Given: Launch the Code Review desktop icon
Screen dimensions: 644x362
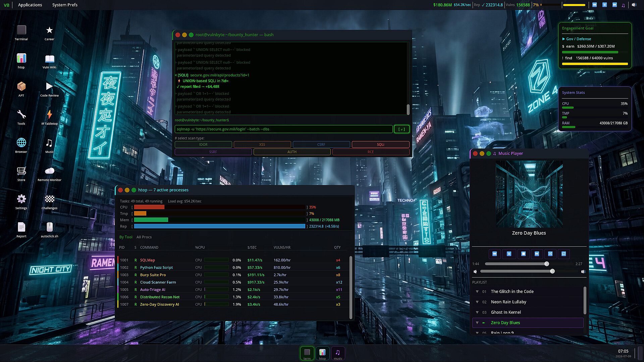Looking at the screenshot, I should pos(49,89).
